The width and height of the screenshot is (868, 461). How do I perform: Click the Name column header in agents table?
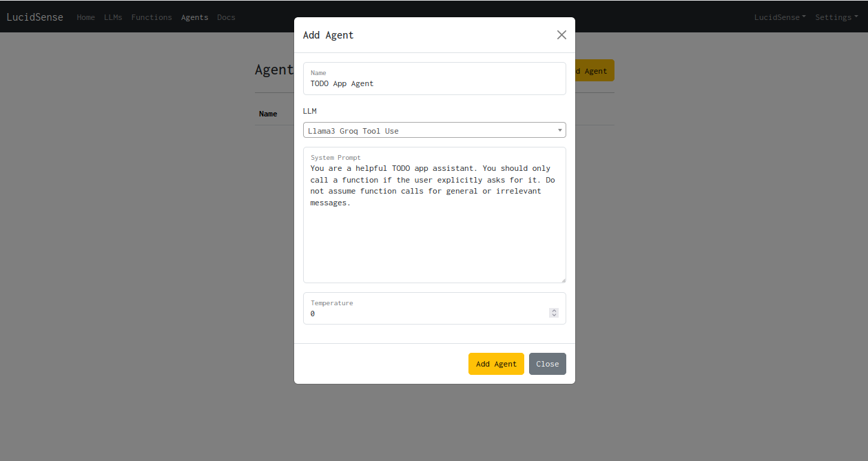268,114
